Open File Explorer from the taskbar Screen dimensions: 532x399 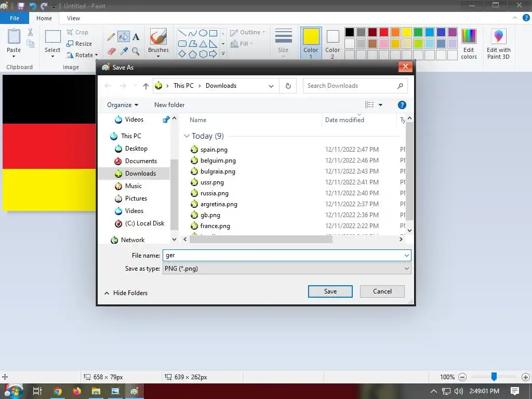click(96, 391)
